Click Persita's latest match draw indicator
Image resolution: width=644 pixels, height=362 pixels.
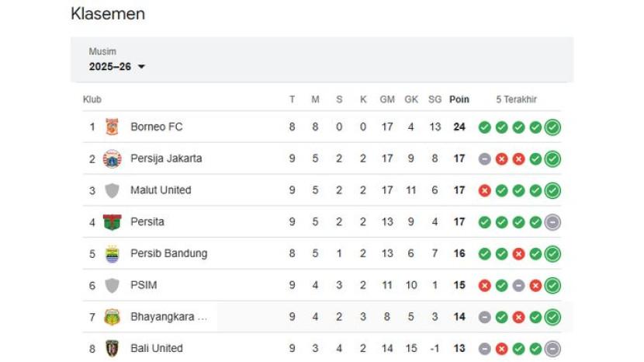click(552, 222)
